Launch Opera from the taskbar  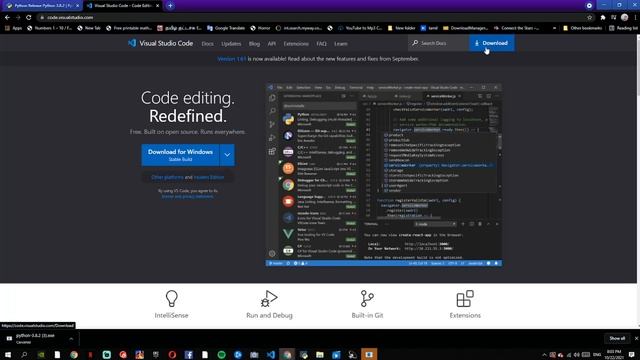coord(172,354)
